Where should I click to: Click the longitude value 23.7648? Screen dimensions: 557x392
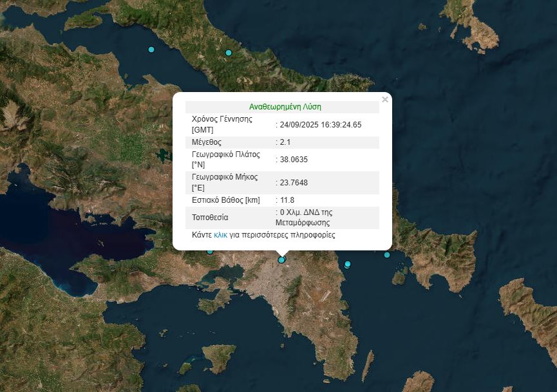point(294,183)
